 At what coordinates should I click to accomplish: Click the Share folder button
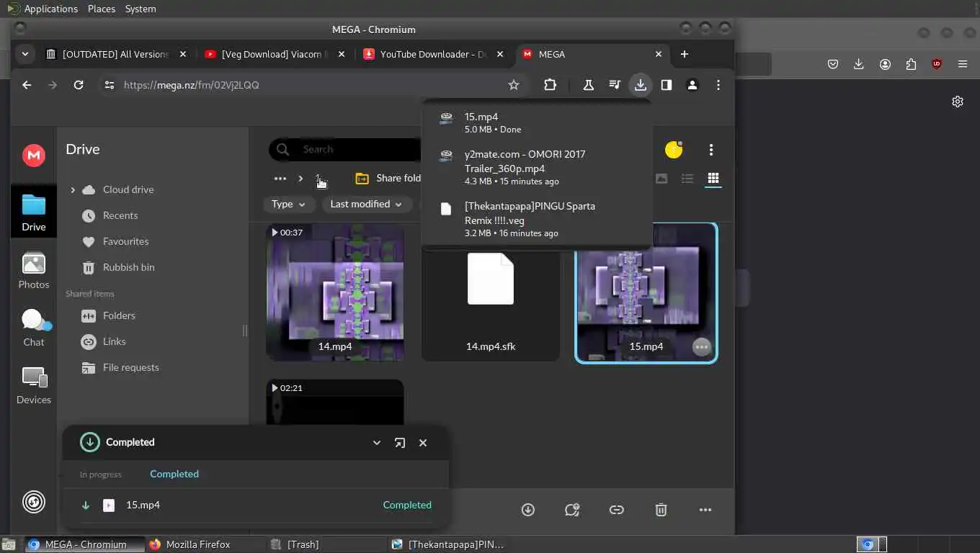tap(388, 179)
